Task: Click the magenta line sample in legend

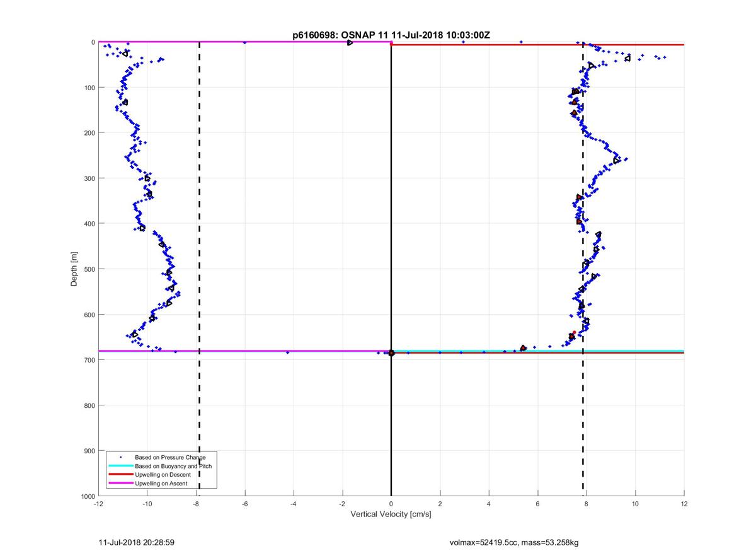Action: tap(120, 483)
